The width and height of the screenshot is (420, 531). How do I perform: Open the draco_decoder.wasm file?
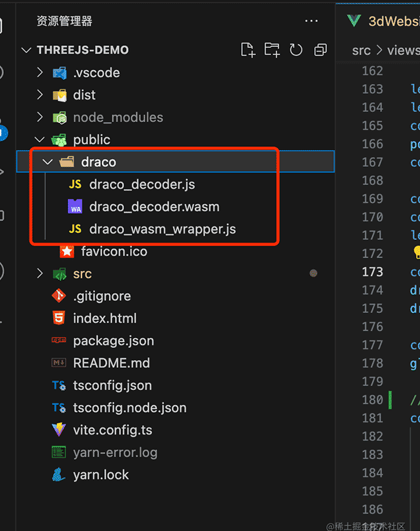(154, 207)
